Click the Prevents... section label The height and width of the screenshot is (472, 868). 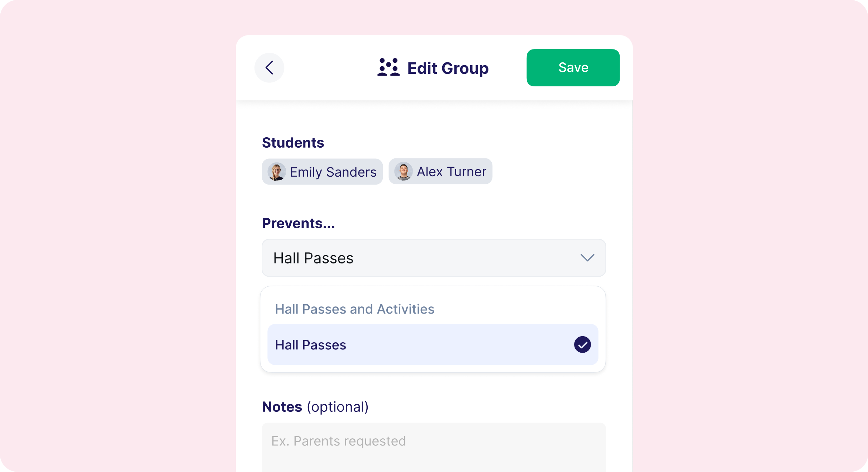(x=299, y=223)
